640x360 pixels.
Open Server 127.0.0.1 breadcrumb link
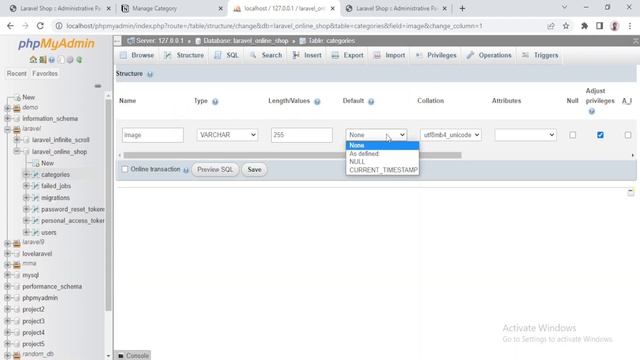(160, 41)
